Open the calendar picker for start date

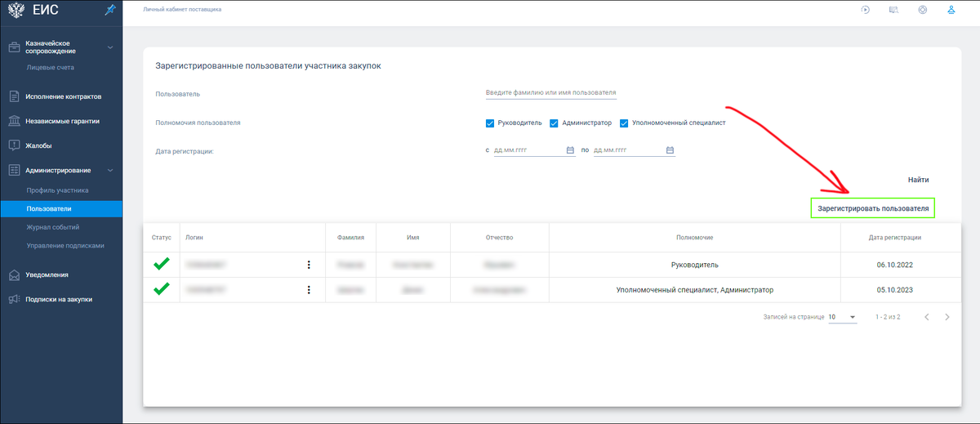570,150
